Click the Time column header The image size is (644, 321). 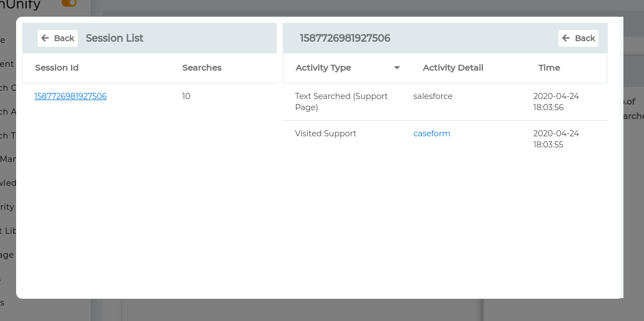coord(549,68)
